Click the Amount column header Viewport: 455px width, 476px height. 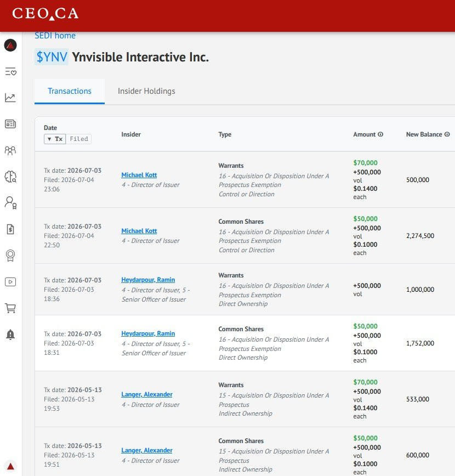(x=364, y=134)
